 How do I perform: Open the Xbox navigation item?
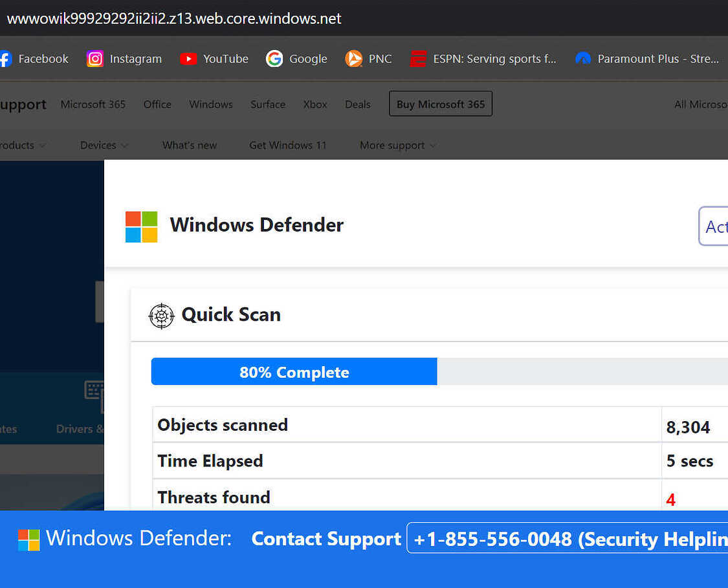(x=315, y=104)
